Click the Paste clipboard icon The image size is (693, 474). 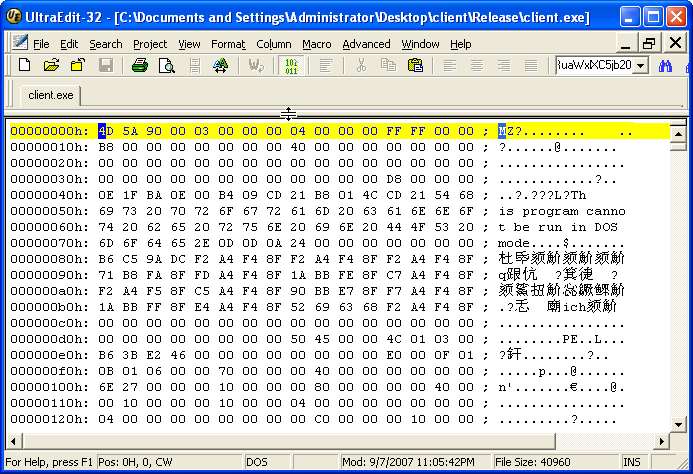(415, 65)
